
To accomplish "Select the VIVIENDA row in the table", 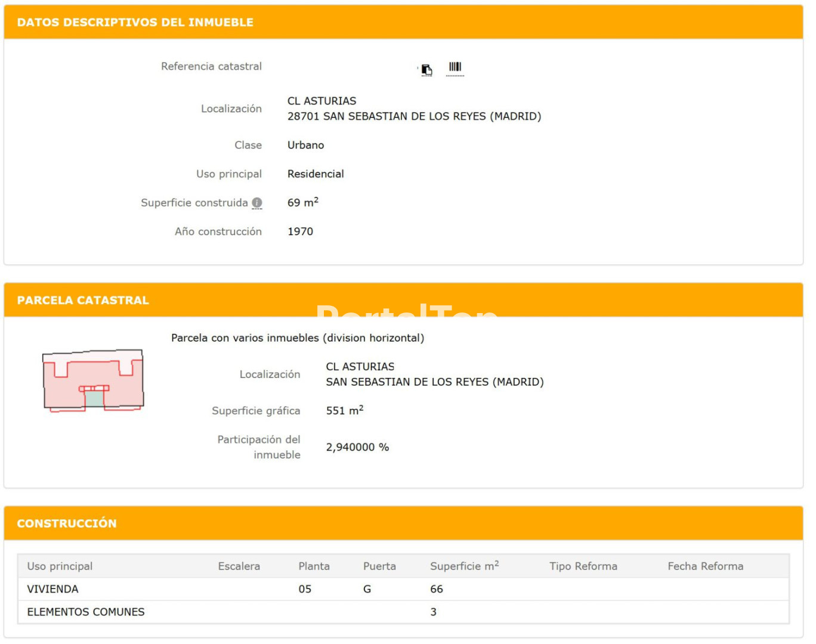I will tap(52, 589).
